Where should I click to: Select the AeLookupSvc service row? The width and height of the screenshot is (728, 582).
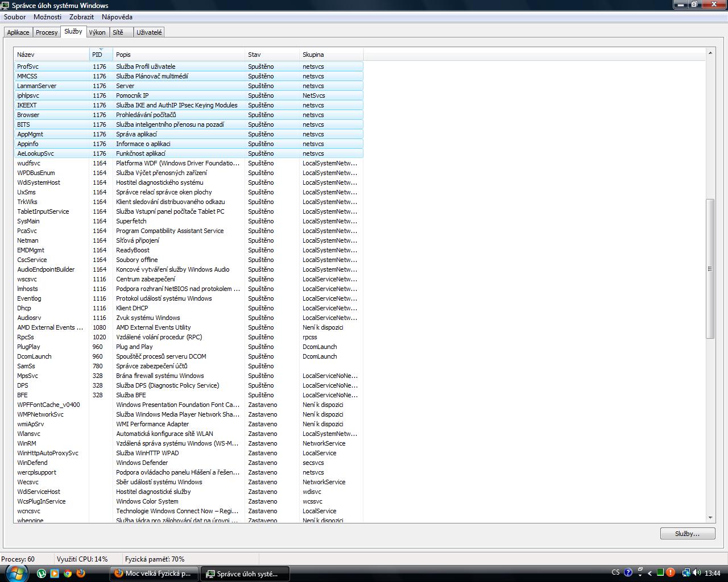click(188, 153)
